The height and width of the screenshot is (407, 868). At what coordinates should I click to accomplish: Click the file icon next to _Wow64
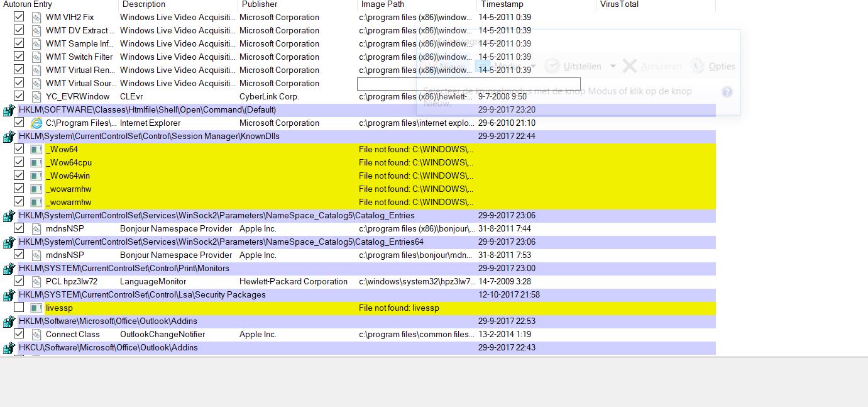click(36, 149)
